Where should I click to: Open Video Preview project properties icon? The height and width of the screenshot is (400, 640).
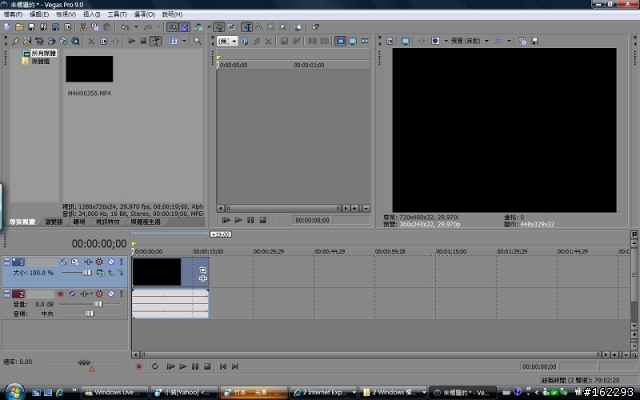coord(390,41)
